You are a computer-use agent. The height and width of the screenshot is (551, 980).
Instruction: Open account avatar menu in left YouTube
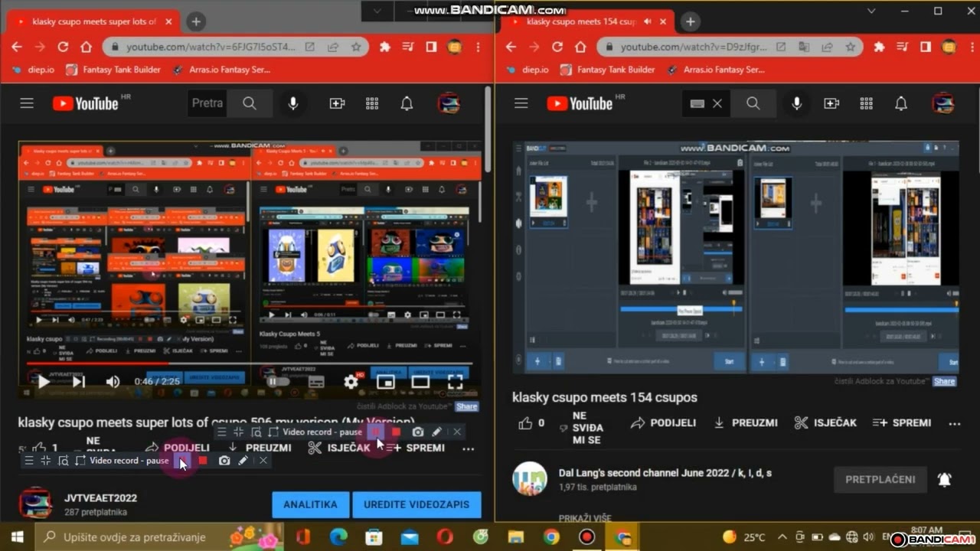coord(449,103)
